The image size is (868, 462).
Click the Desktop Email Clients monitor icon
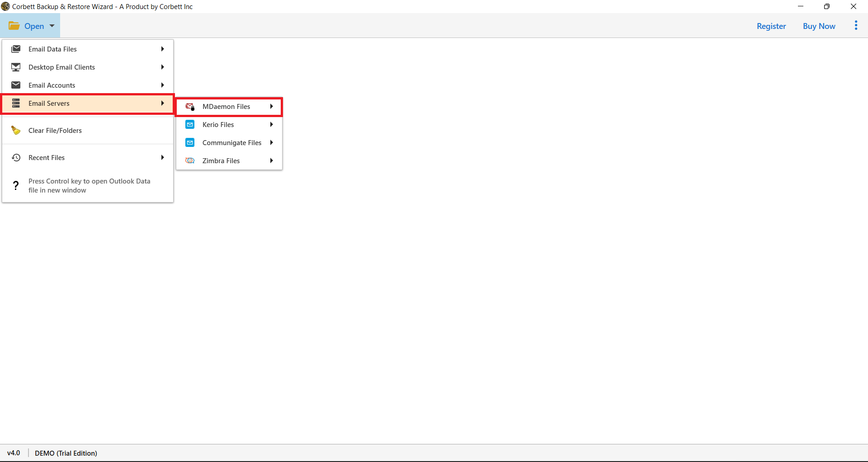tap(16, 67)
